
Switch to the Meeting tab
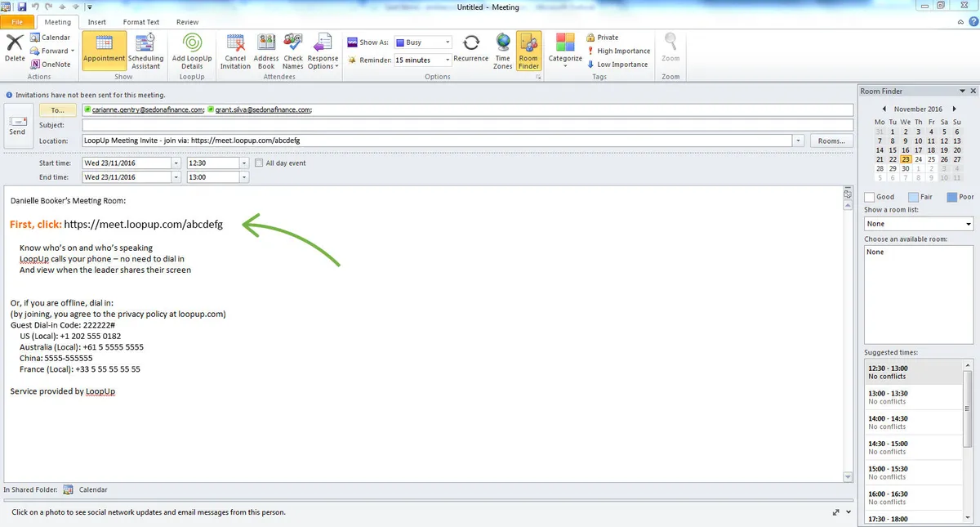57,22
